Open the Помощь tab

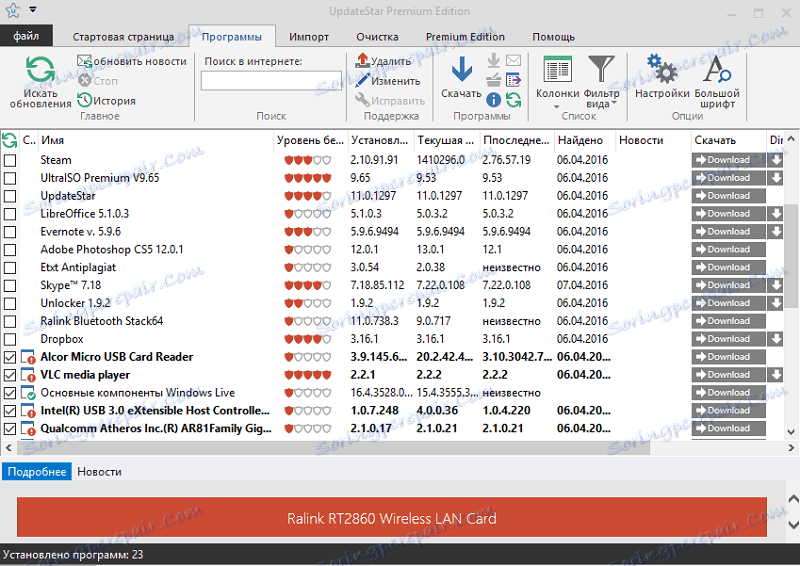coord(554,37)
